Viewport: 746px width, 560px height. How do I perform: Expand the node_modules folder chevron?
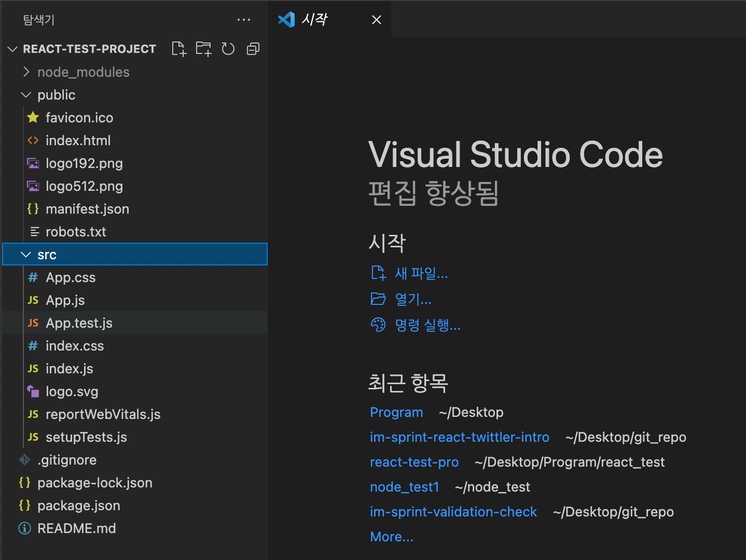pos(26,72)
